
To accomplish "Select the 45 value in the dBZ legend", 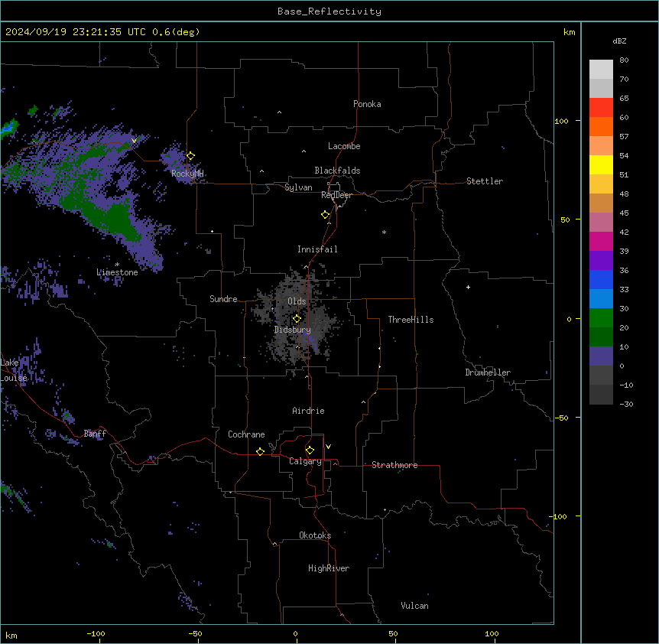I will click(x=624, y=213).
